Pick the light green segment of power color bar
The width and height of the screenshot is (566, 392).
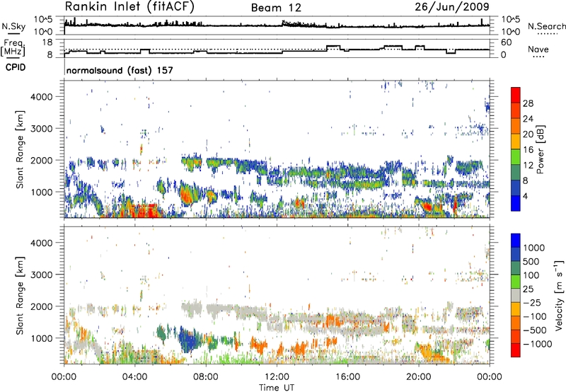click(516, 156)
